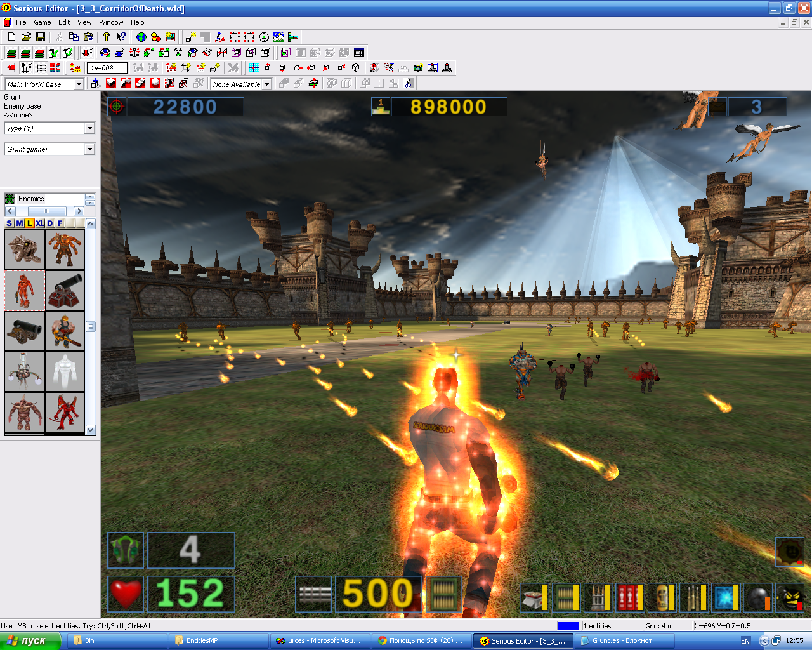Viewport: 812px width, 650px height.
Task: Click the пуск Start button
Action: pos(30,640)
